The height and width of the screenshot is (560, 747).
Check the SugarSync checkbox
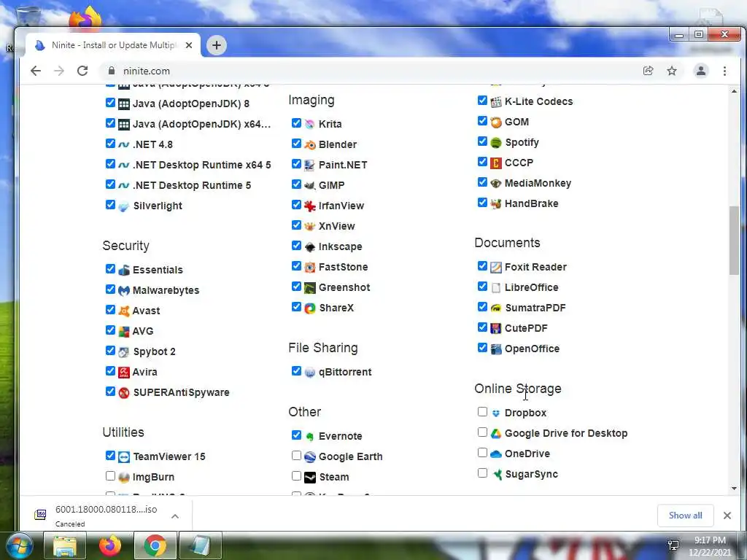tap(482, 472)
